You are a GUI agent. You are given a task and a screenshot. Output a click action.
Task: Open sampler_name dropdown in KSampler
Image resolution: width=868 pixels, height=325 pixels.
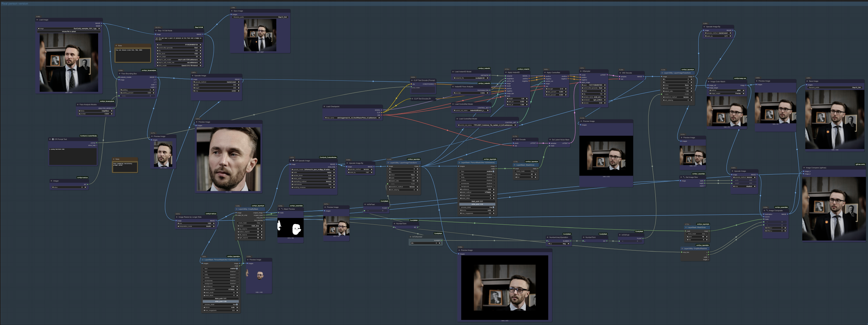point(594,97)
